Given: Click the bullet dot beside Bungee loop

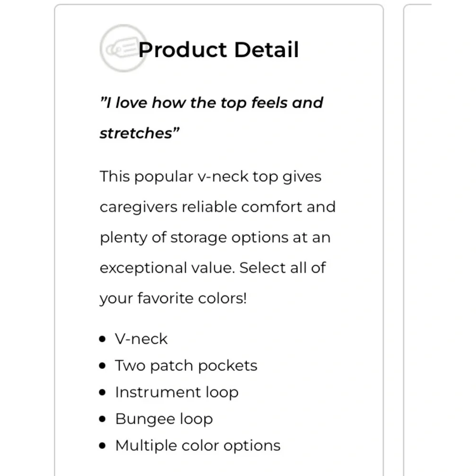Looking at the screenshot, I should coord(103,419).
